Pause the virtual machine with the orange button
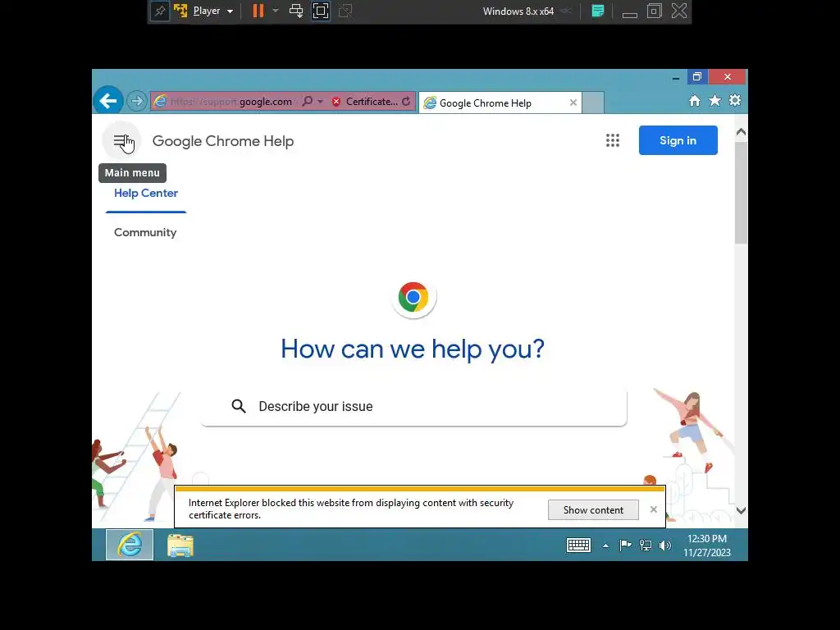Image resolution: width=840 pixels, height=630 pixels. tap(258, 11)
